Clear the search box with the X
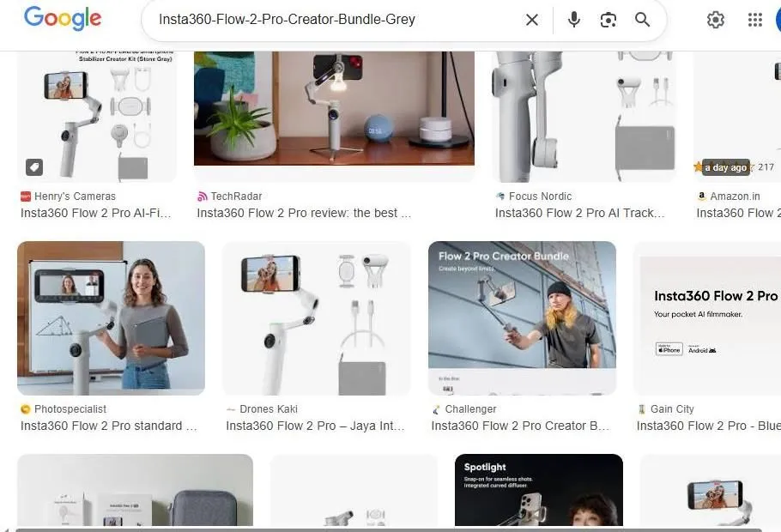This screenshot has width=781, height=532. pyautogui.click(x=532, y=20)
